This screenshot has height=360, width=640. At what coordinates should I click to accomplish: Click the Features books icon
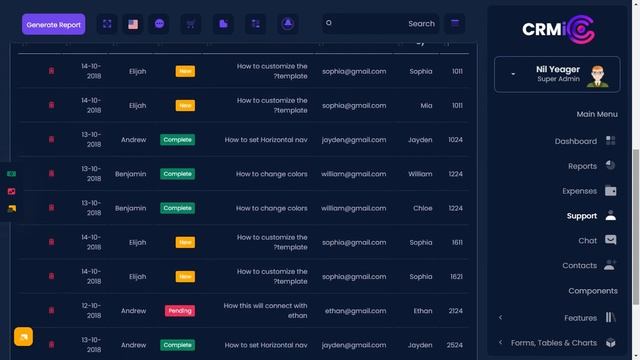coord(611,317)
